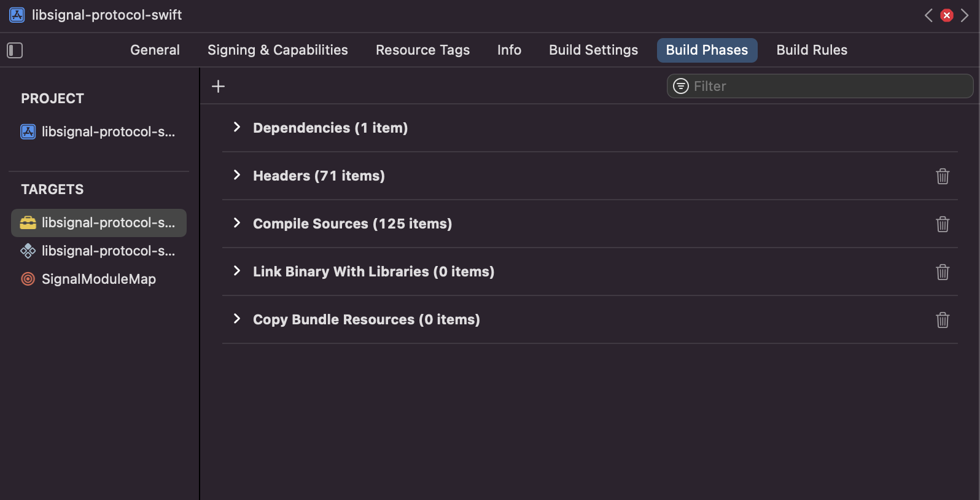Select the SignalModuleMap target
Viewport: 980px width, 500px height.
point(98,279)
